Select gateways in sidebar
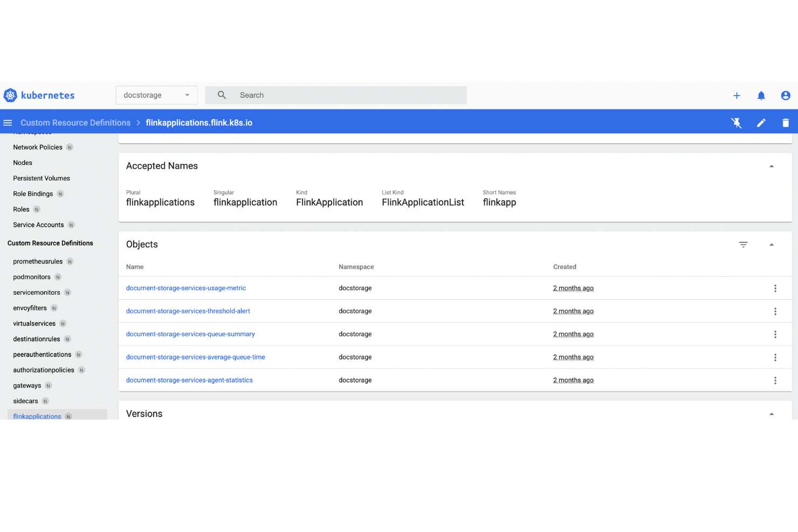The image size is (798, 532). click(27, 386)
